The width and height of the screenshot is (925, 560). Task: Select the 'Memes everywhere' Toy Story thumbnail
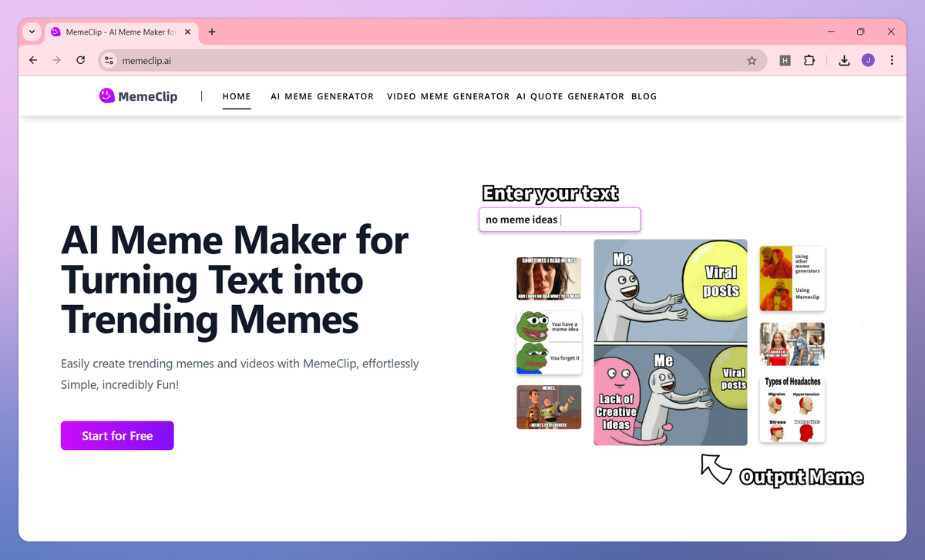549,407
